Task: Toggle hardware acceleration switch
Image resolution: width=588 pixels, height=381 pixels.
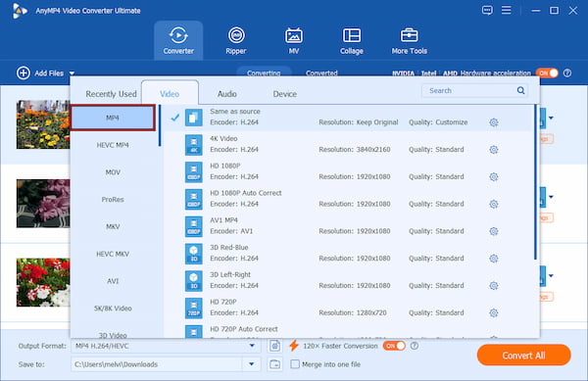Action: [x=547, y=73]
